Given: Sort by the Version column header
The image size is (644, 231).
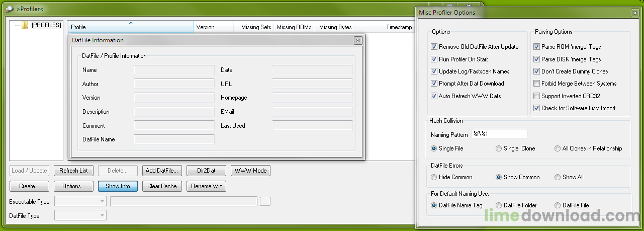Looking at the screenshot, I should click(214, 27).
